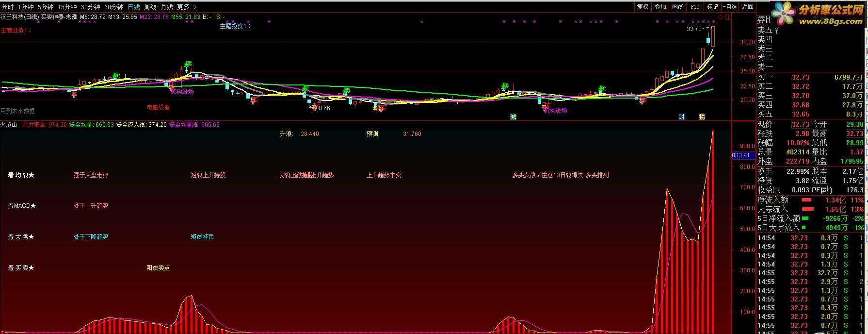Click the 看MACD★ row label
This screenshot has height=334, width=868.
click(x=22, y=206)
